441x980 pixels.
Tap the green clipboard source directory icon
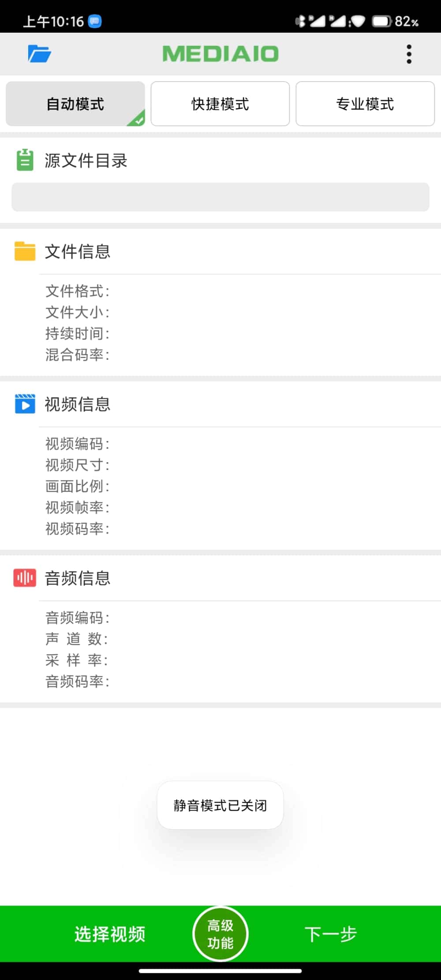[x=25, y=160]
